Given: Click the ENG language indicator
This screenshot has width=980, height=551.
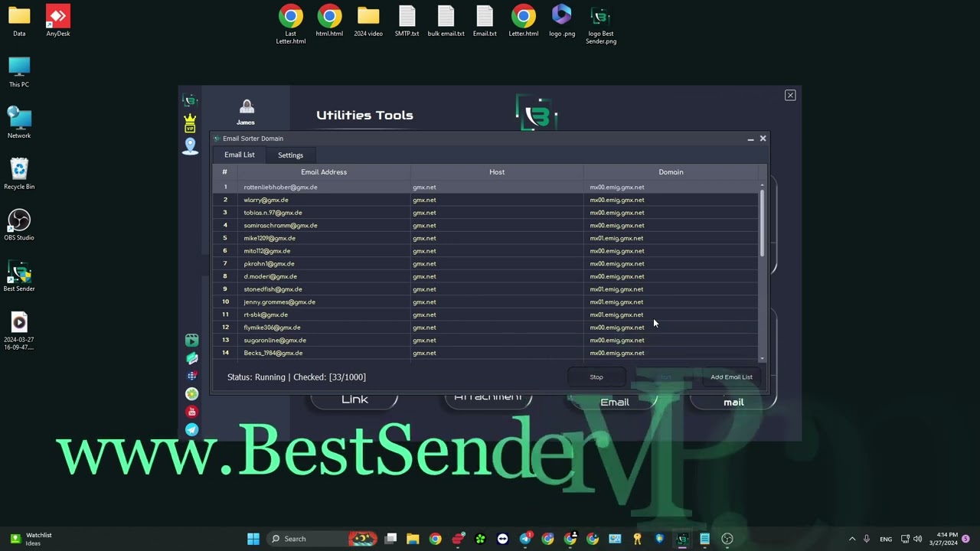Looking at the screenshot, I should pos(886,539).
